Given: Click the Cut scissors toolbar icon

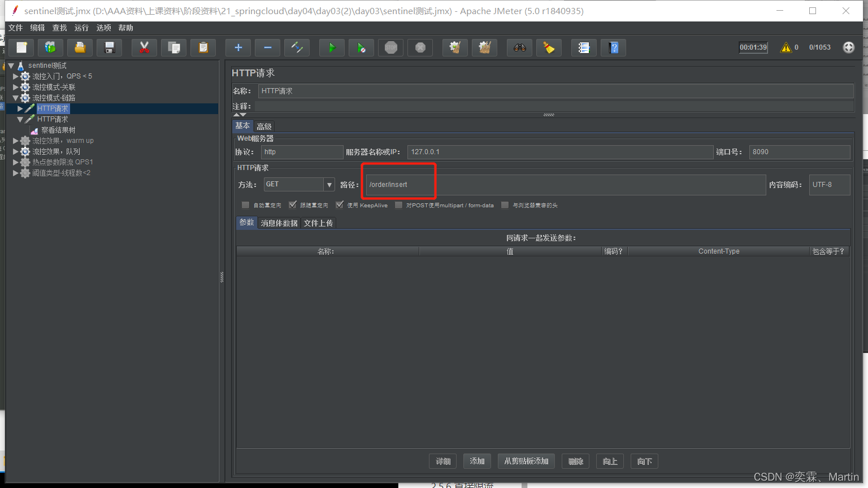Looking at the screenshot, I should [144, 48].
